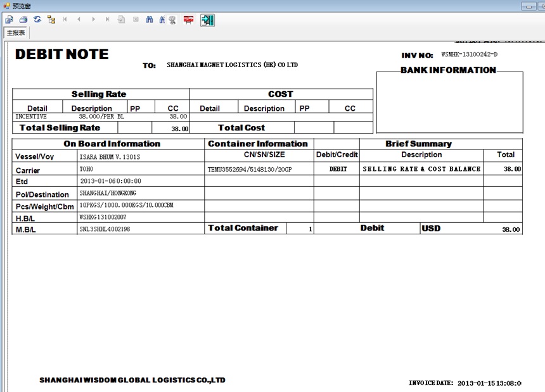This screenshot has width=545, height=392.
Task: Click the COST section header
Action: [281, 94]
